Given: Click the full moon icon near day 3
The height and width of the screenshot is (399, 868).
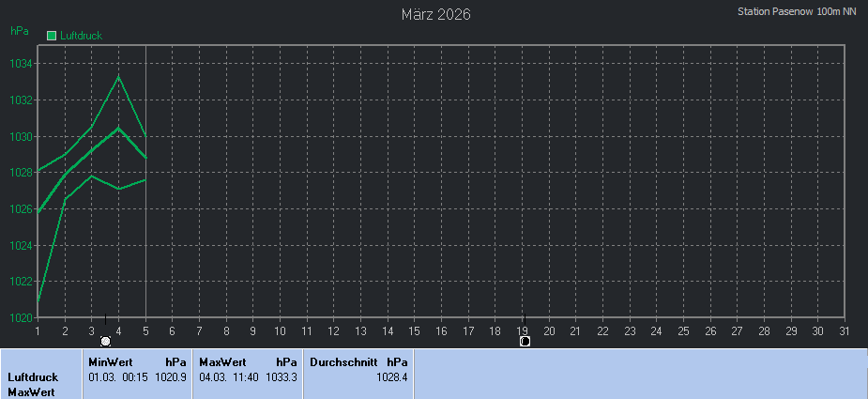Looking at the screenshot, I should [105, 341].
